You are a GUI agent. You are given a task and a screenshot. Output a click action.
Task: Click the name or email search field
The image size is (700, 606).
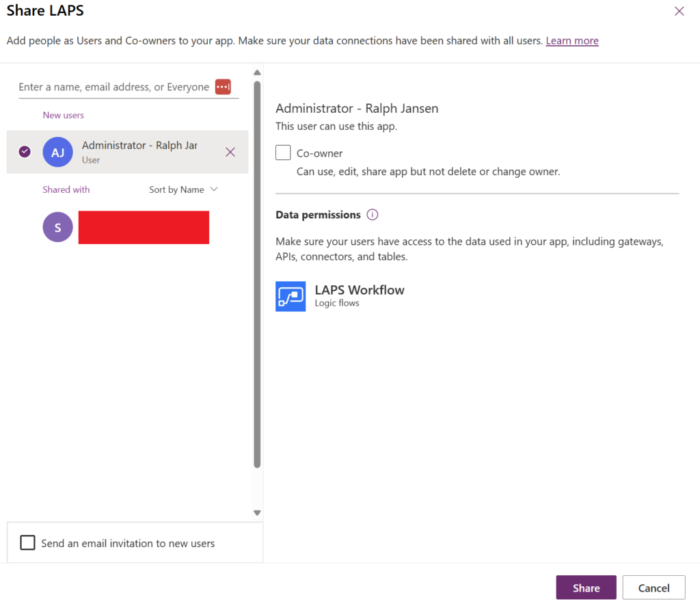click(x=113, y=87)
